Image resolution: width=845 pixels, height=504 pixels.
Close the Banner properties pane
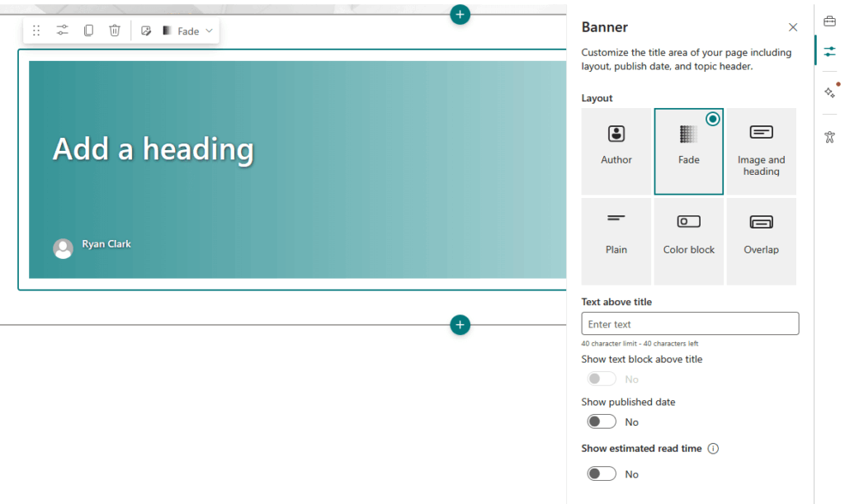(793, 27)
